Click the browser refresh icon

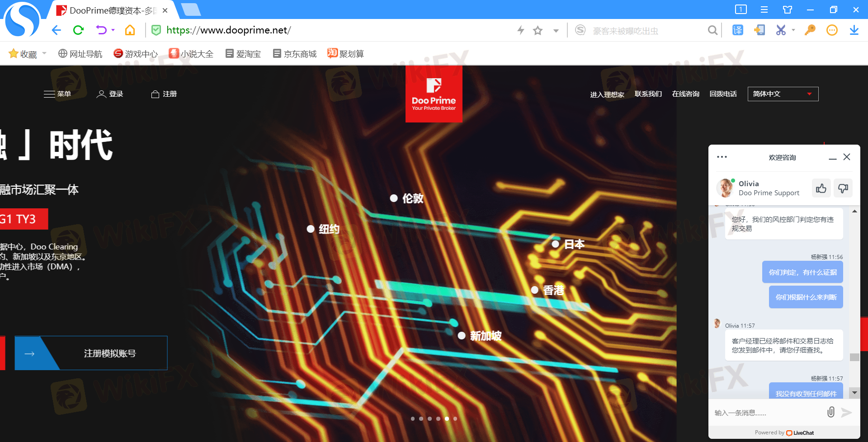78,30
